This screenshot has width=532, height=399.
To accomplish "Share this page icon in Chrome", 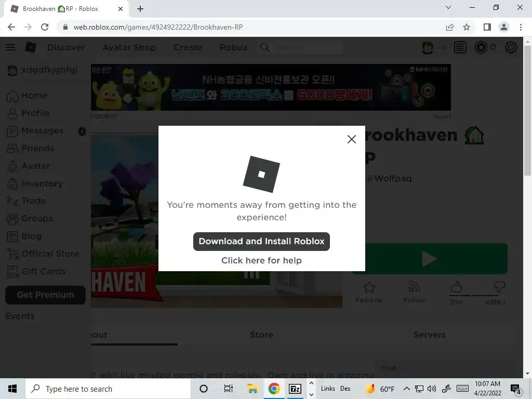I will (450, 27).
